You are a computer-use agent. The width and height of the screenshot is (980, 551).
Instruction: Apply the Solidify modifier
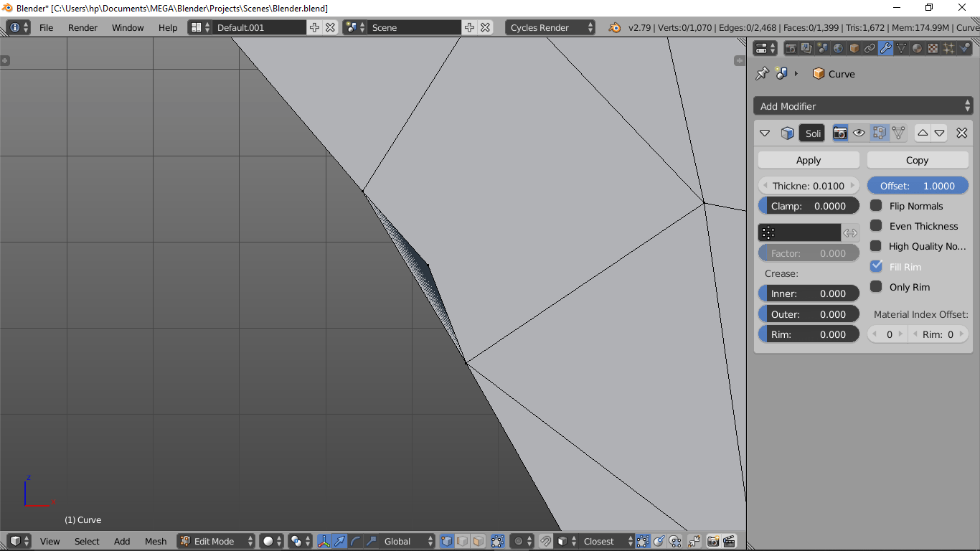tap(808, 159)
